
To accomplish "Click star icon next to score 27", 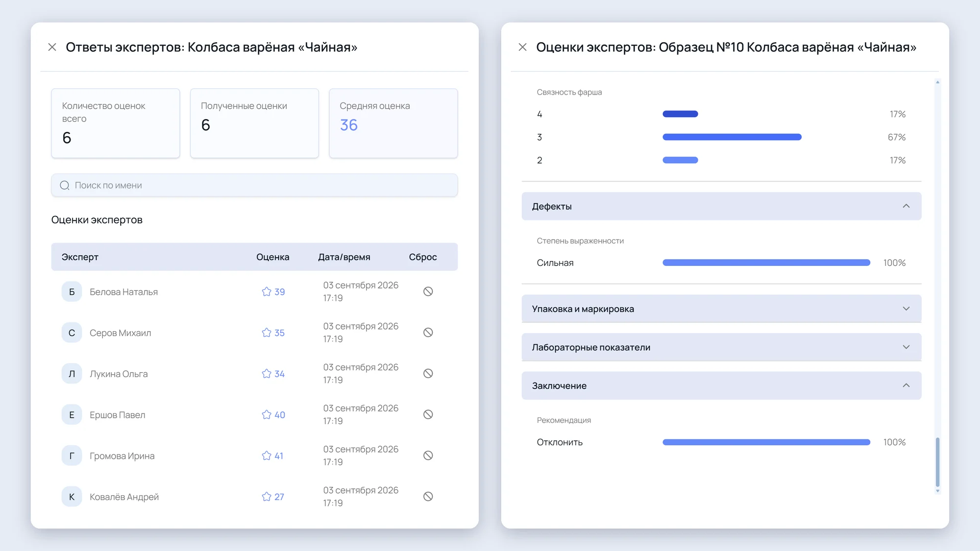I will (x=267, y=497).
